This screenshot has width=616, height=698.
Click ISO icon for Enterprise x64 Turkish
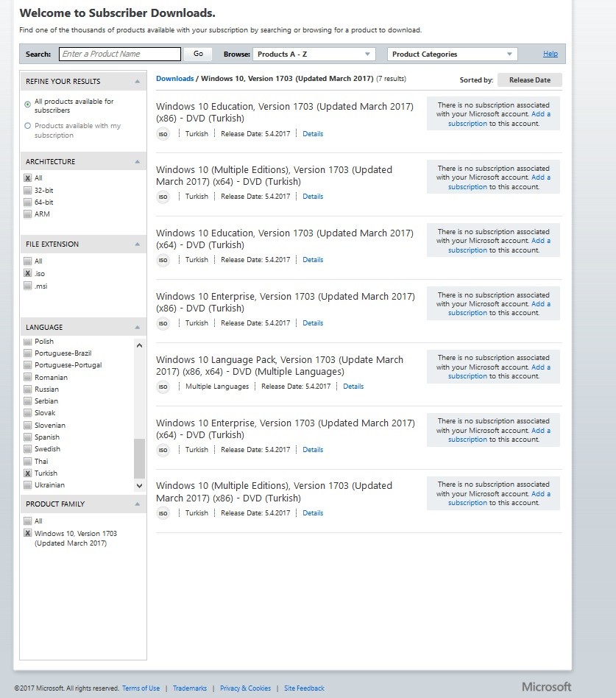coord(163,450)
